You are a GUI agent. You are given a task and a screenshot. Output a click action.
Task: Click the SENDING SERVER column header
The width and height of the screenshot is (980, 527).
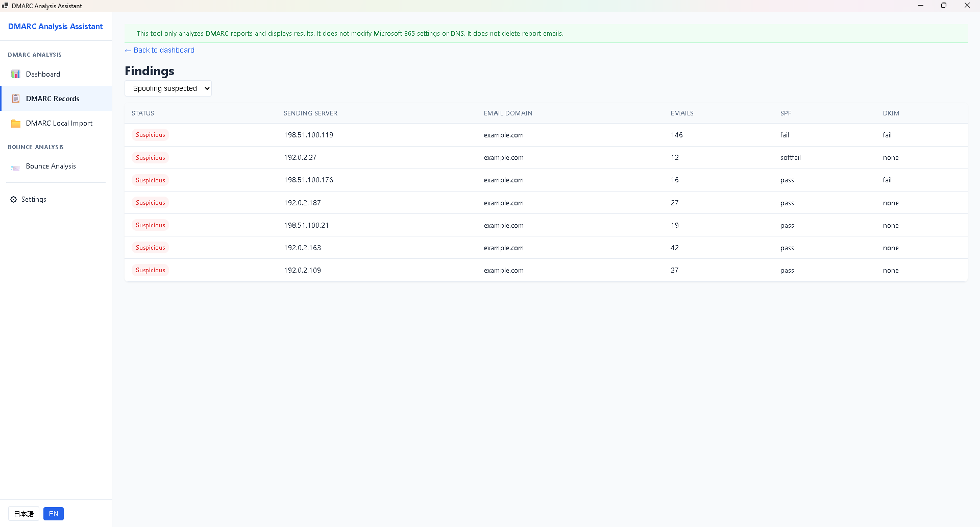point(310,113)
